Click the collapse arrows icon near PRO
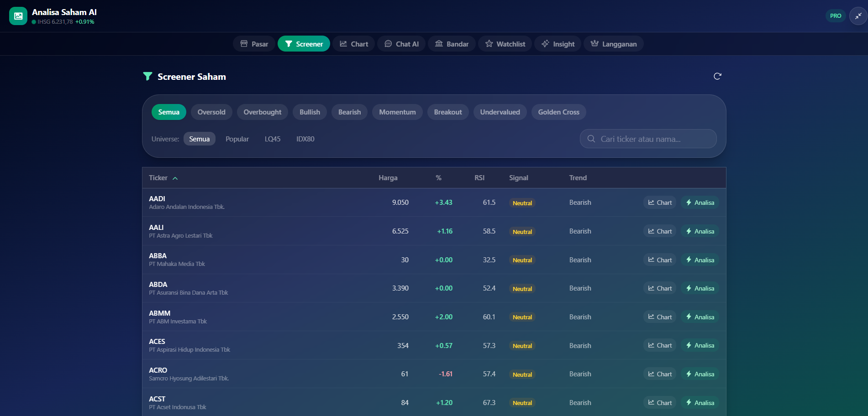This screenshot has height=416, width=868. (858, 16)
